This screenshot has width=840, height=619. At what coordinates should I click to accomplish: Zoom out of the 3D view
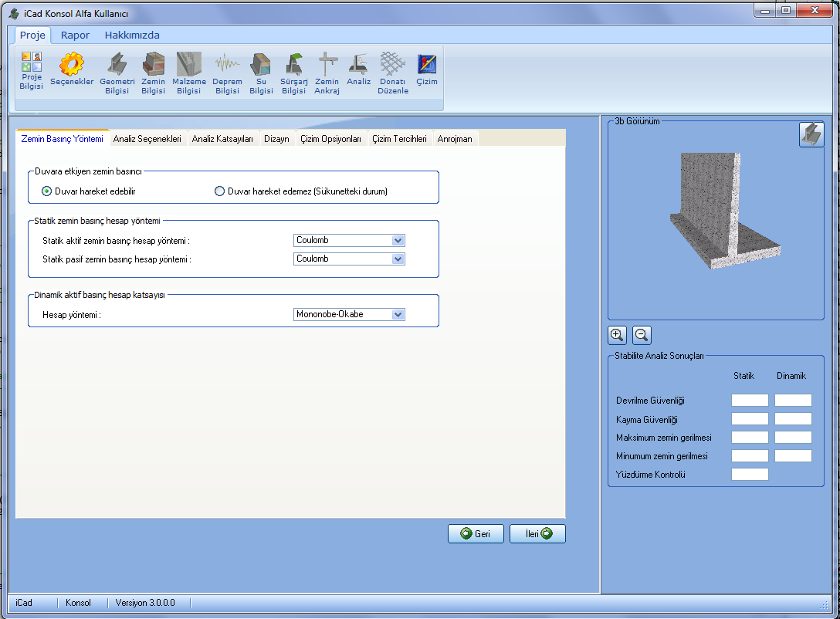tap(642, 335)
